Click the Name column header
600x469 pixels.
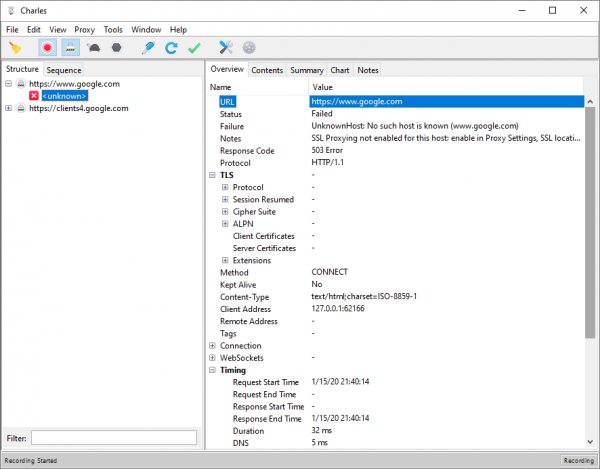coord(258,87)
